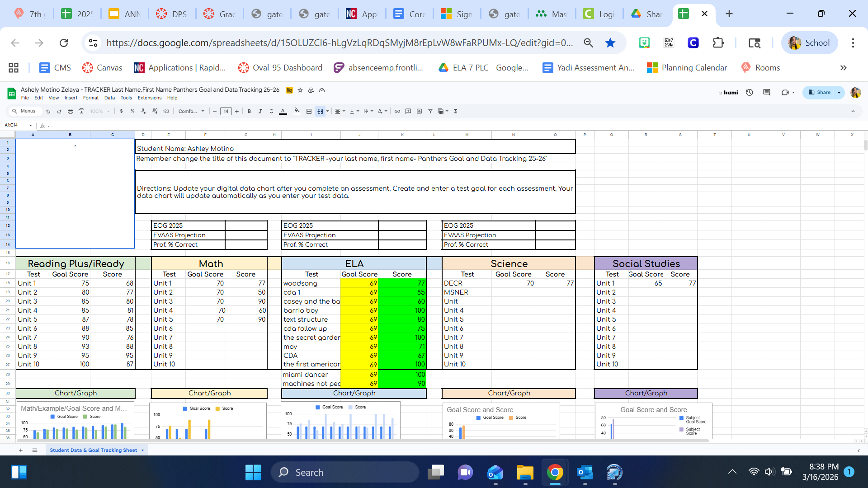
Task: Open the fill color picker
Action: point(297,111)
